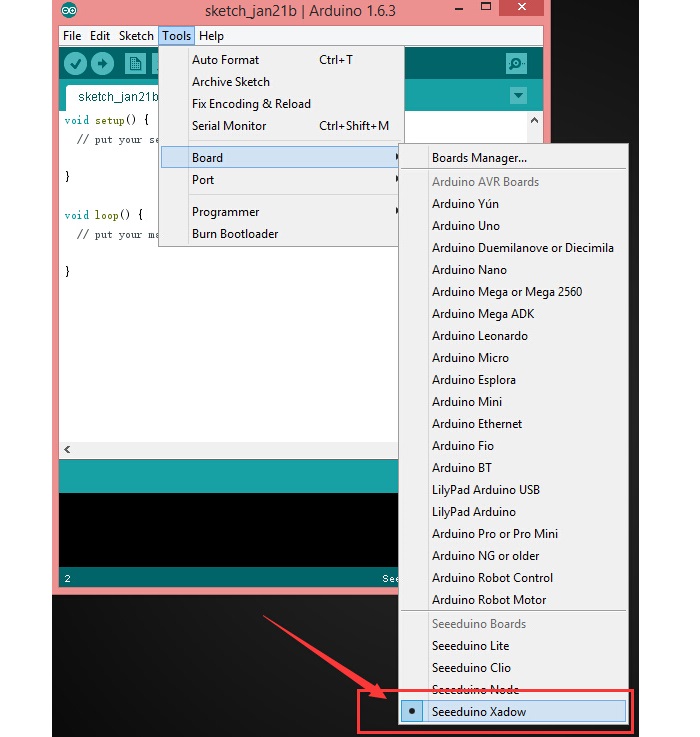This screenshot has width=700, height=737.
Task: Click Burn Bootloader in Tools menu
Action: tap(235, 234)
